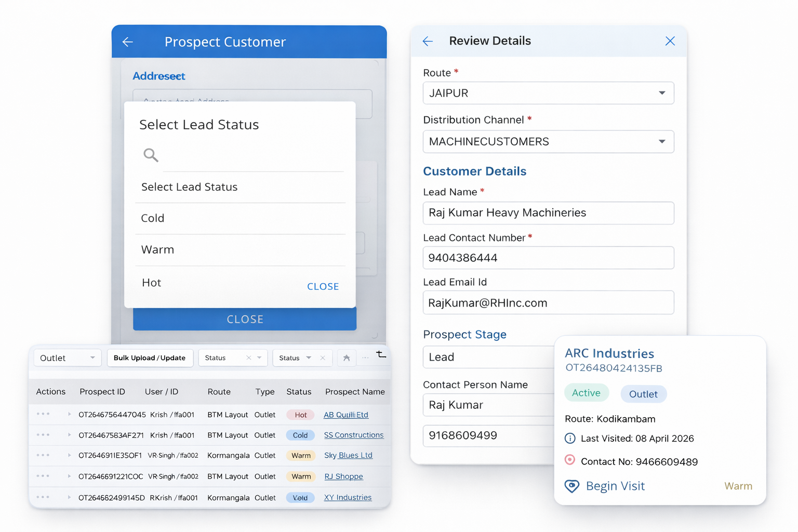
Task: Open the ellipsis menu in table toolbar
Action: click(366, 358)
